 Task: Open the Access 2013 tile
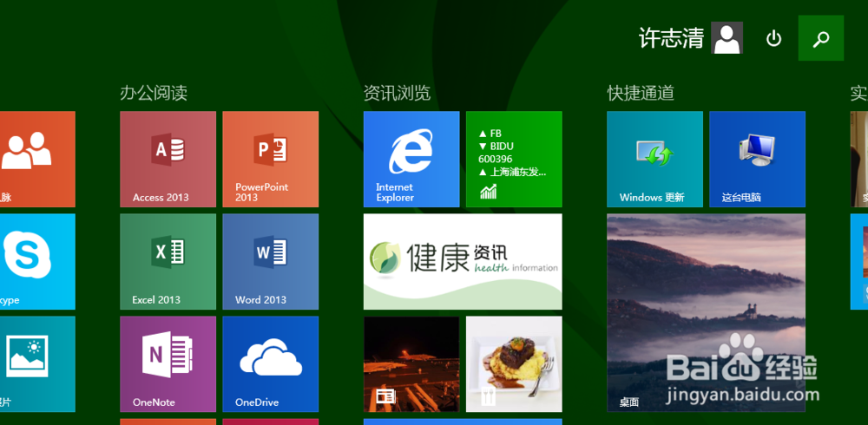click(168, 159)
